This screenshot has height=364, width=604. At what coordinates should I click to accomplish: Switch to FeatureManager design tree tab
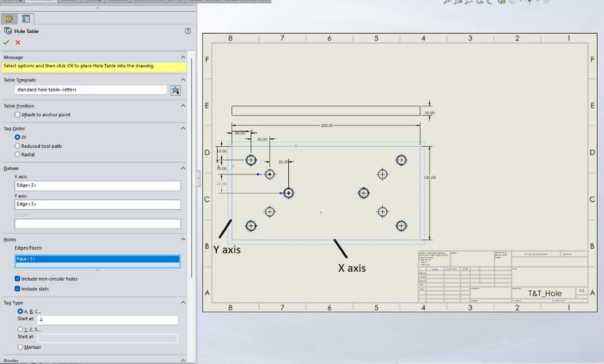point(10,19)
